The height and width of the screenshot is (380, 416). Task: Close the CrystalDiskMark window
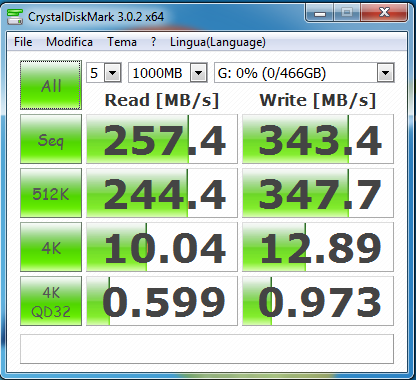384,13
